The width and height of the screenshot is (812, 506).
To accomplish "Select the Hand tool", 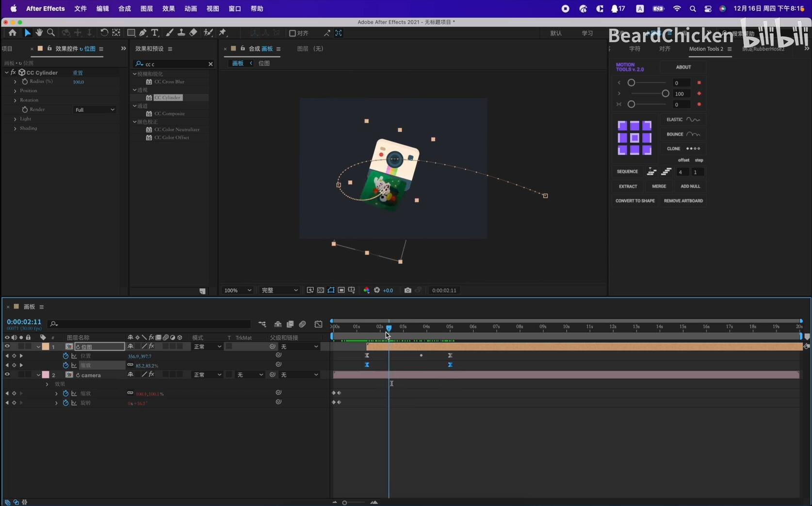I will [x=39, y=33].
